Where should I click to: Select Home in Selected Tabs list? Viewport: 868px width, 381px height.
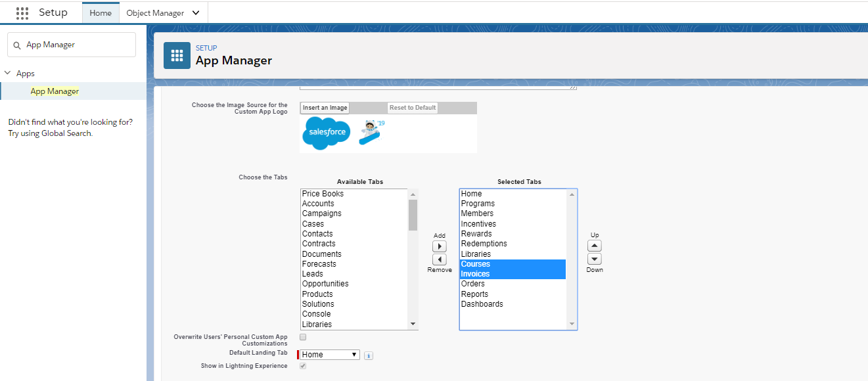click(513, 194)
